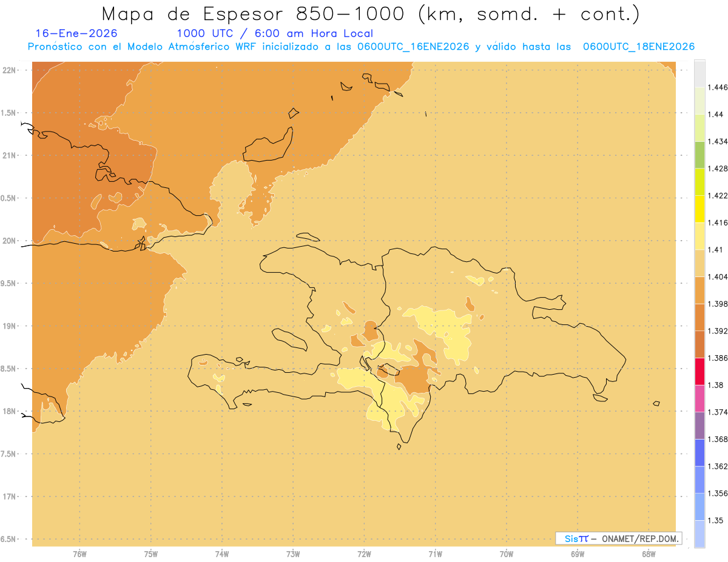Click the legend value '1.434'
The image size is (728, 562).
pyautogui.click(x=718, y=141)
